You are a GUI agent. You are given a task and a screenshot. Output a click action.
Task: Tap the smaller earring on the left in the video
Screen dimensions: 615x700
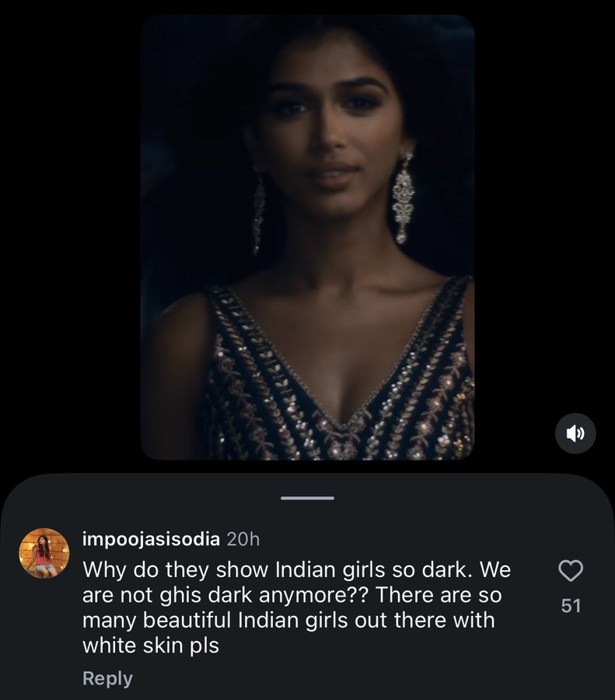click(x=258, y=210)
